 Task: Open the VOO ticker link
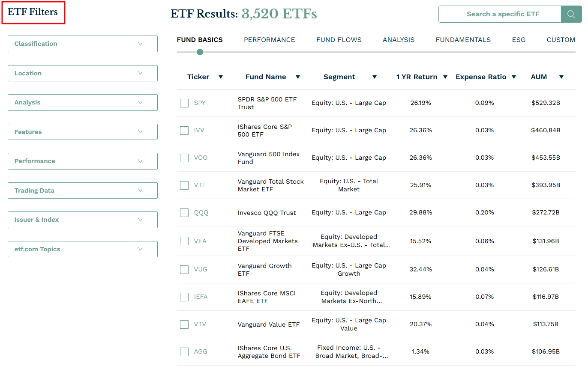click(201, 158)
